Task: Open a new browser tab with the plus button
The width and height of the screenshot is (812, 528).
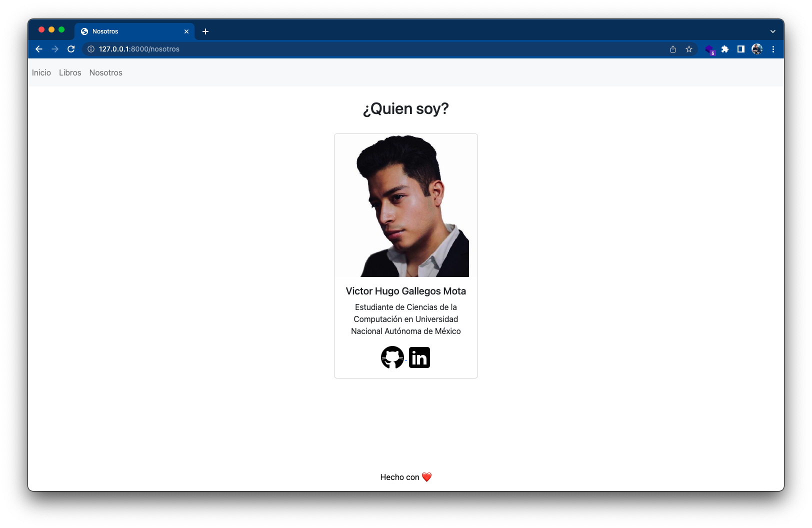Action: pos(205,31)
